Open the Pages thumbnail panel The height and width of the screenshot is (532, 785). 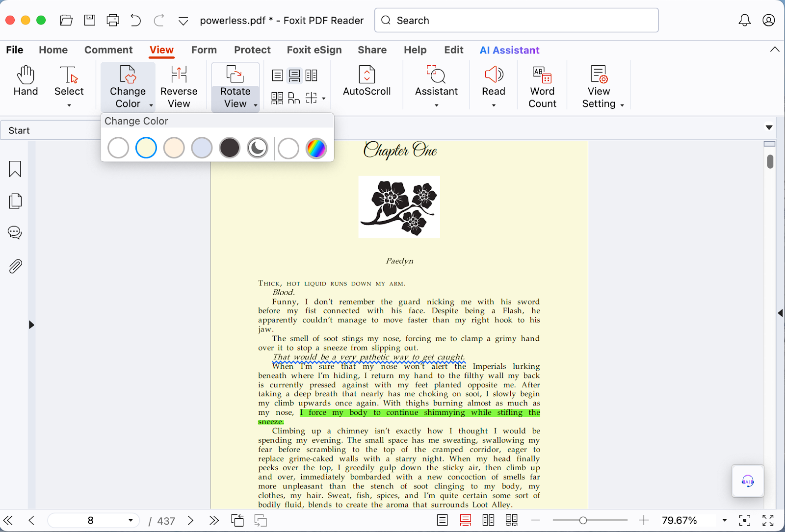pyautogui.click(x=15, y=201)
